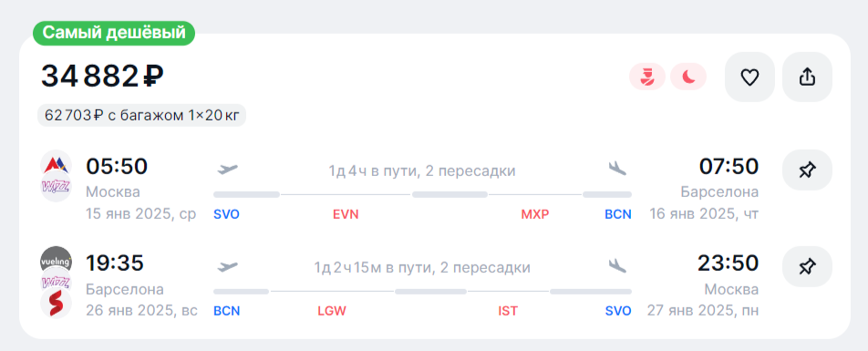Open ticket priced 34 882 ₽
The width and height of the screenshot is (868, 351).
coord(102,77)
